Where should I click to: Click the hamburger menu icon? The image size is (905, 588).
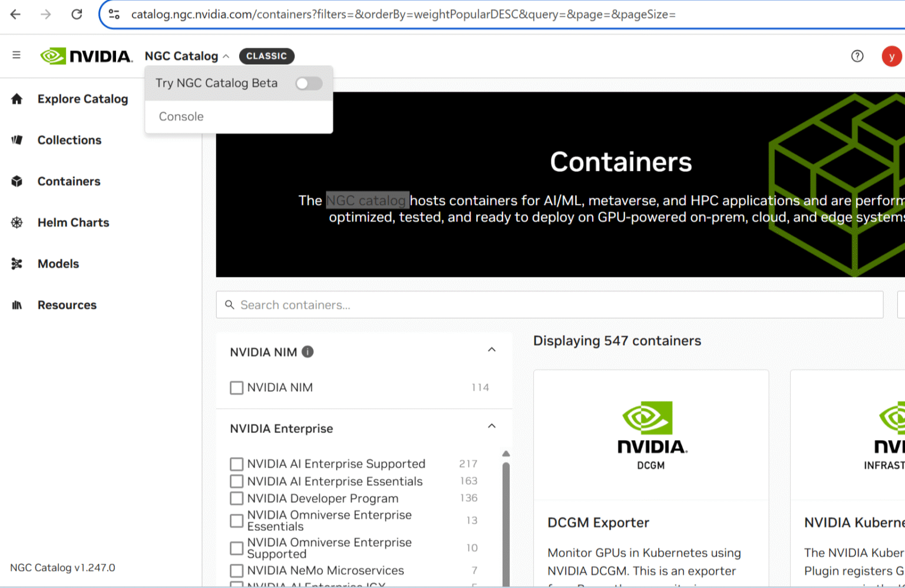tap(16, 55)
